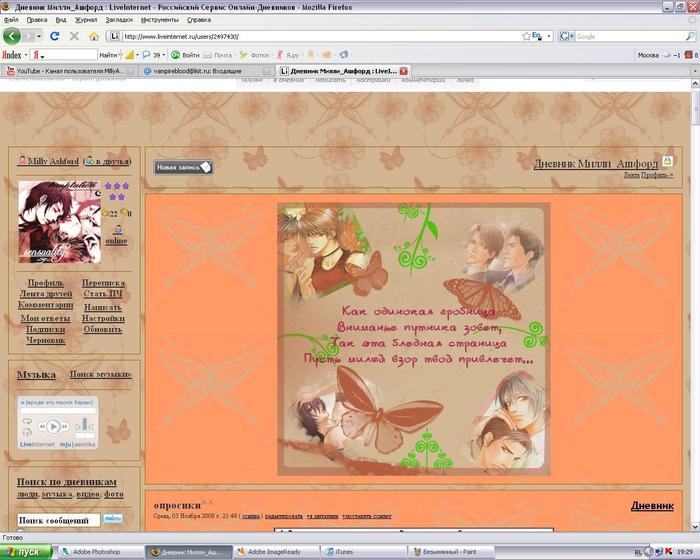Click the в друзья link
The width and height of the screenshot is (700, 560).
click(x=112, y=161)
